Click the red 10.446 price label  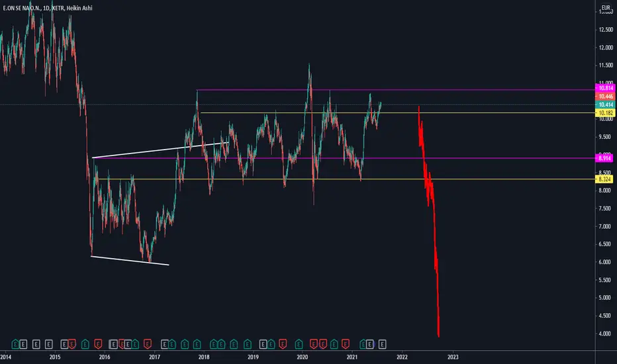coord(606,97)
